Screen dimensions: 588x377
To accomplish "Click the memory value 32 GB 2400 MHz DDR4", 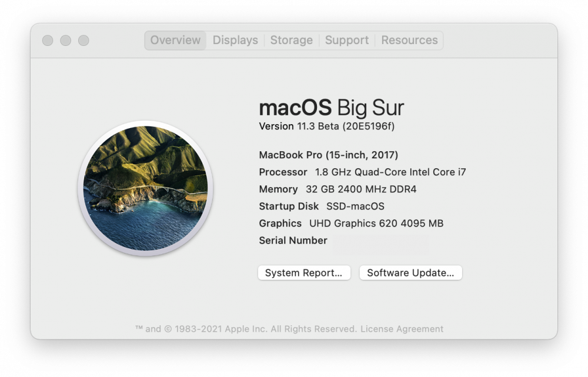I will (x=361, y=189).
